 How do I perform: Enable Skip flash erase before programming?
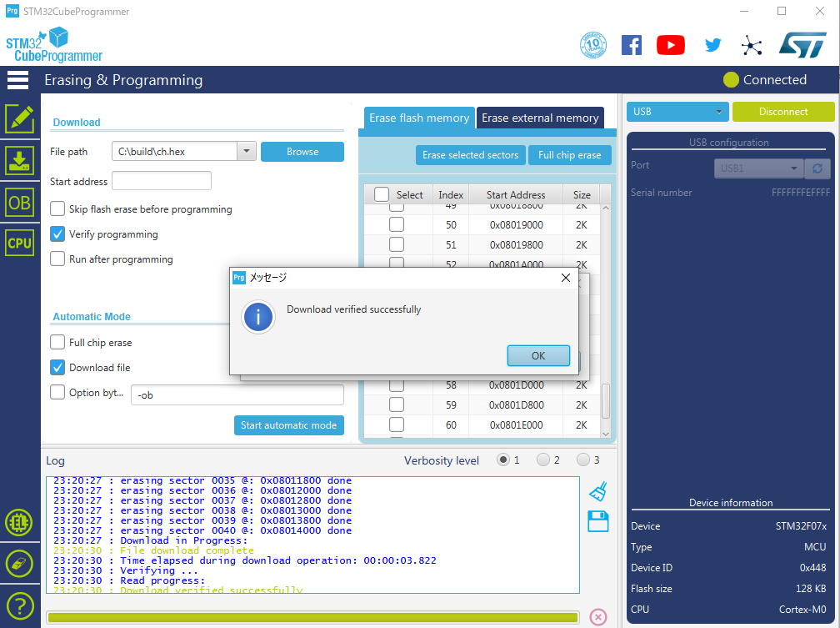click(x=57, y=208)
